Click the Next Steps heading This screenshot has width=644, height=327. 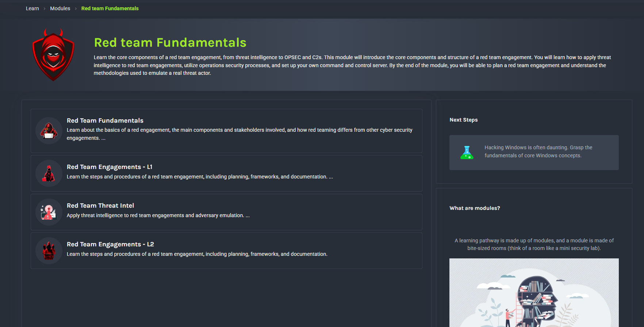pos(464,120)
